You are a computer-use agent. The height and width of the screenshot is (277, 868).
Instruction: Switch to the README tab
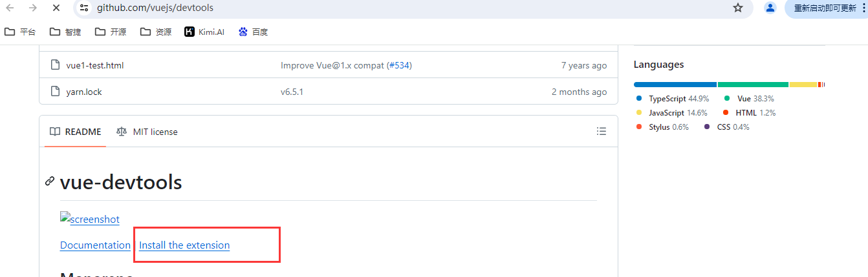click(x=75, y=132)
